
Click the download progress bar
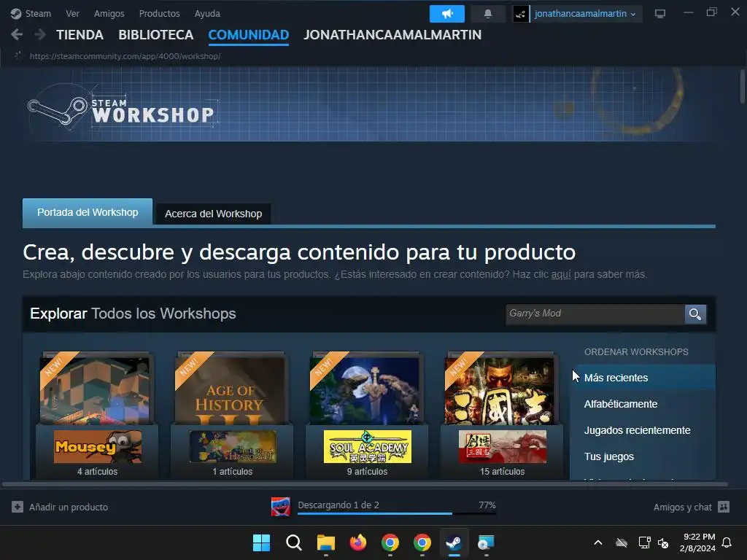[x=397, y=514]
